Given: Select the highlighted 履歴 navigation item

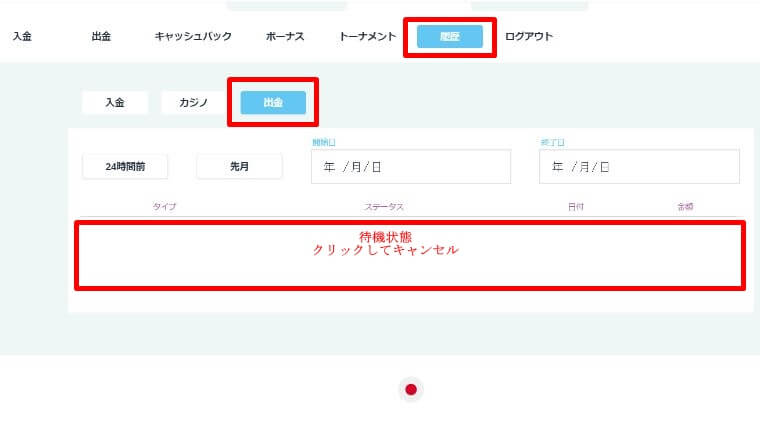Looking at the screenshot, I should pyautogui.click(x=449, y=37).
